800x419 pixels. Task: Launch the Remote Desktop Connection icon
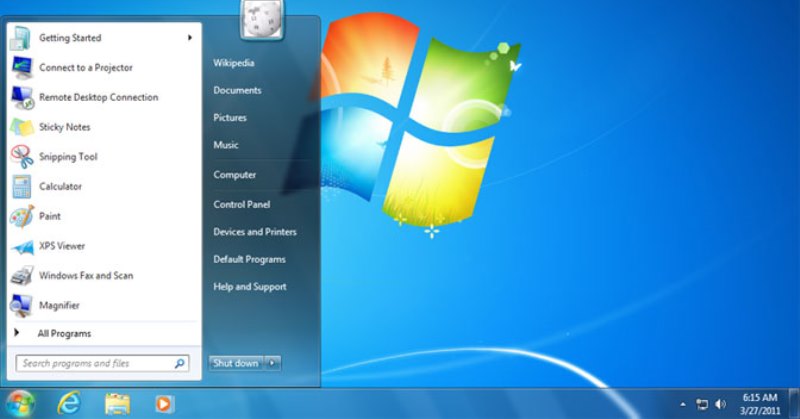pos(22,97)
